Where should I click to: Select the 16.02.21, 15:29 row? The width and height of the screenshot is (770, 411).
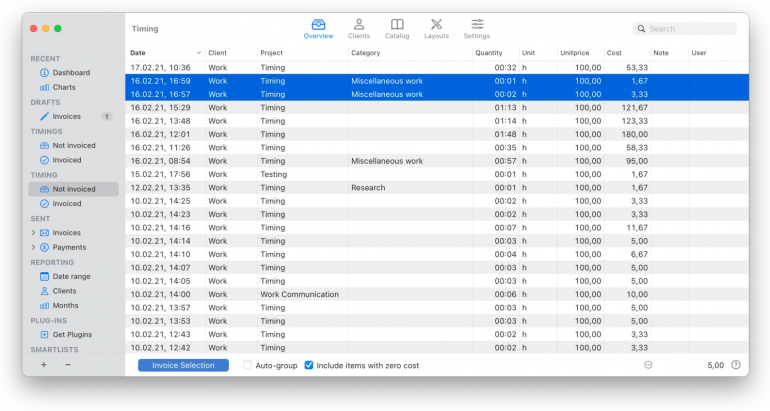point(437,108)
